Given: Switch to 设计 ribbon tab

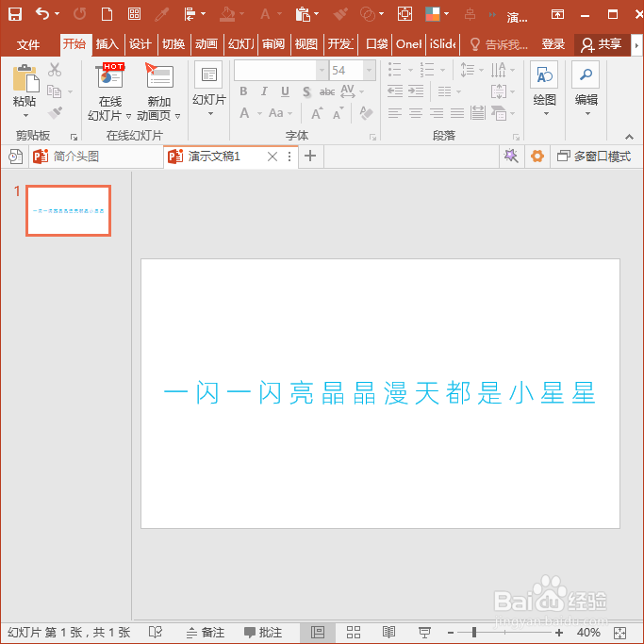Looking at the screenshot, I should point(140,44).
